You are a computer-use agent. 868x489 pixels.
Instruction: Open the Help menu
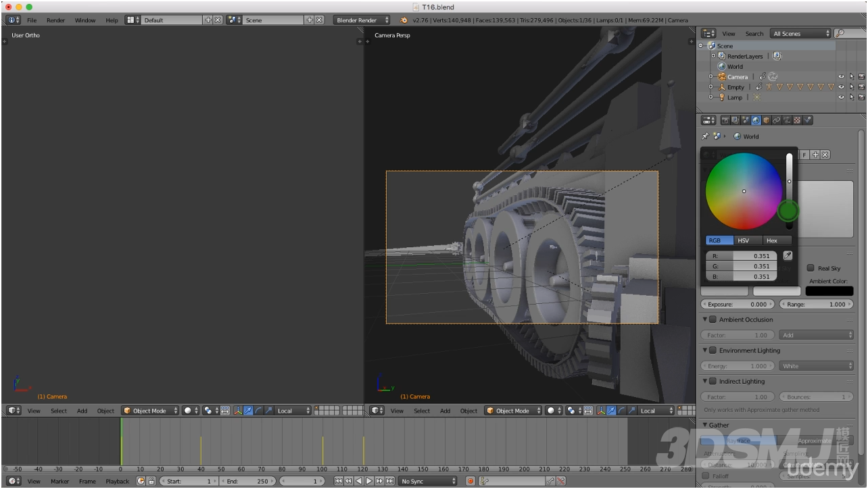click(x=112, y=20)
